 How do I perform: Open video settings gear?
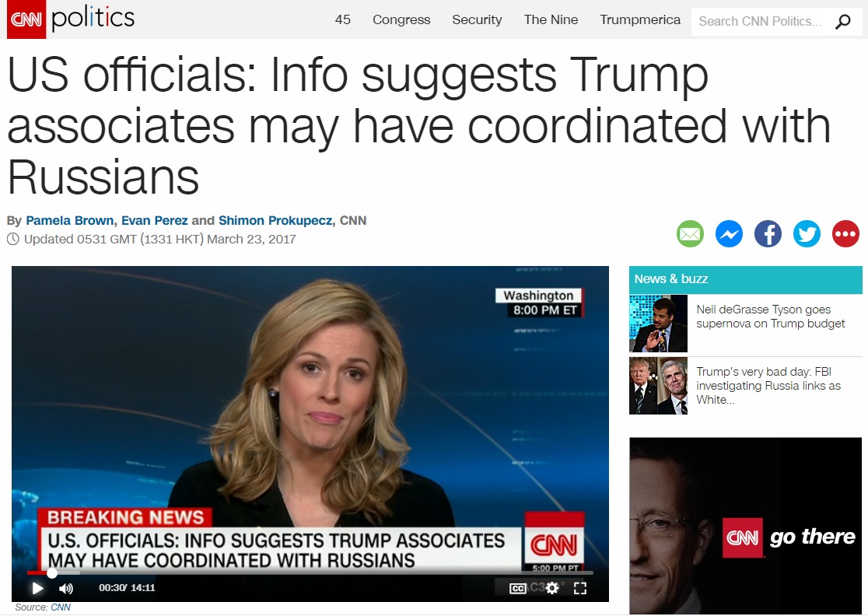[552, 588]
